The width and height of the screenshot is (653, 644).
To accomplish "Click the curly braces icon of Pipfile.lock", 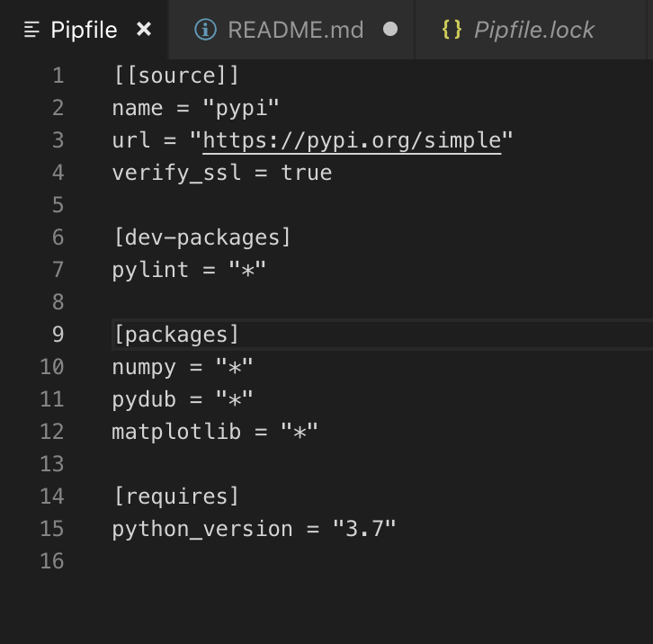I will coord(452,30).
